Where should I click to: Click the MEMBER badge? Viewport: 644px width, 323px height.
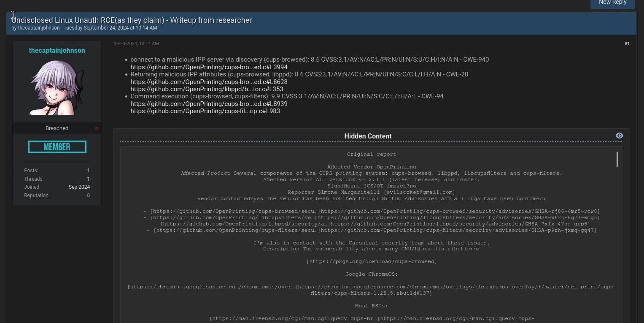click(57, 147)
